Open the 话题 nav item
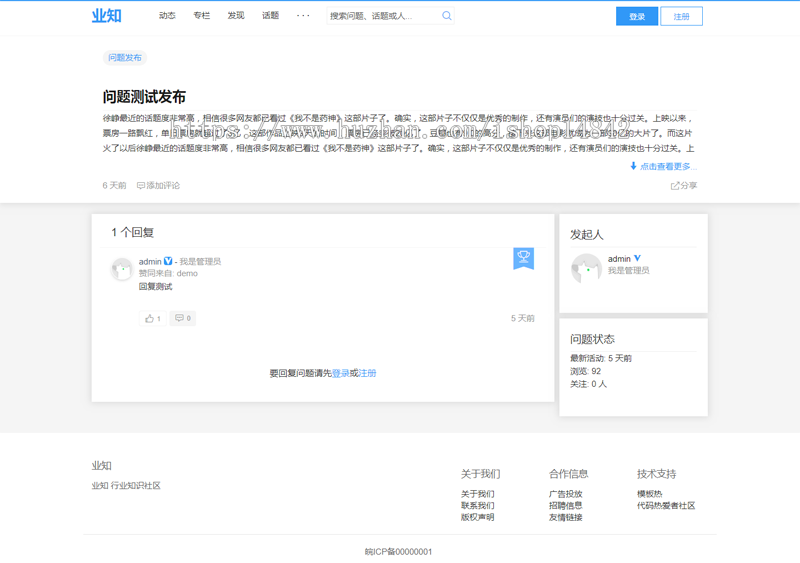The width and height of the screenshot is (800, 563). (270, 16)
